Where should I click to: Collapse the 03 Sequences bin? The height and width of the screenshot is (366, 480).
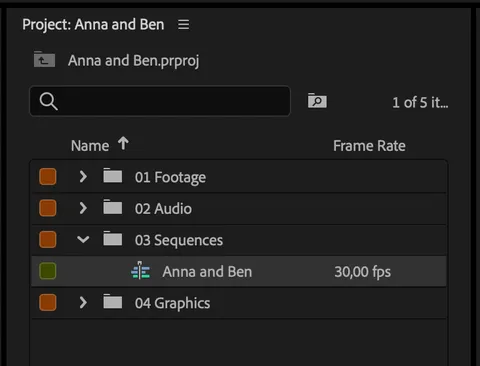[83, 239]
